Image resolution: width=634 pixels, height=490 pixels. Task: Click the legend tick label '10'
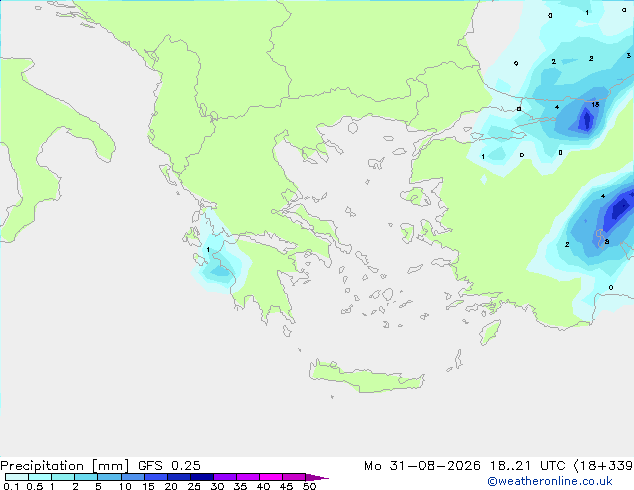[125, 486]
